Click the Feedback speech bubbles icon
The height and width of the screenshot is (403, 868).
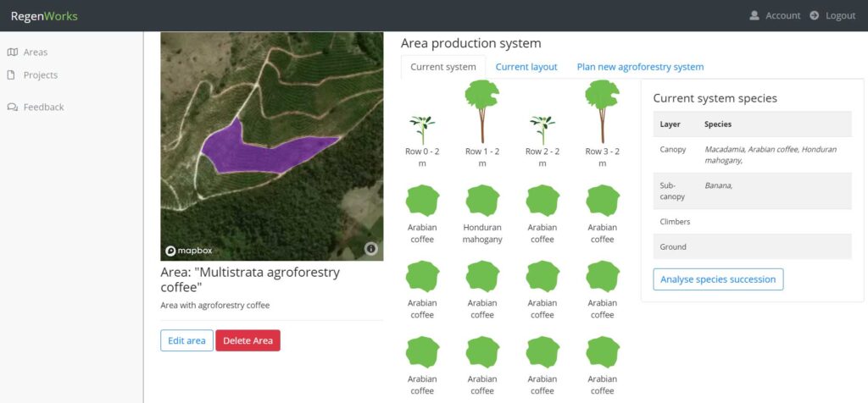12,107
